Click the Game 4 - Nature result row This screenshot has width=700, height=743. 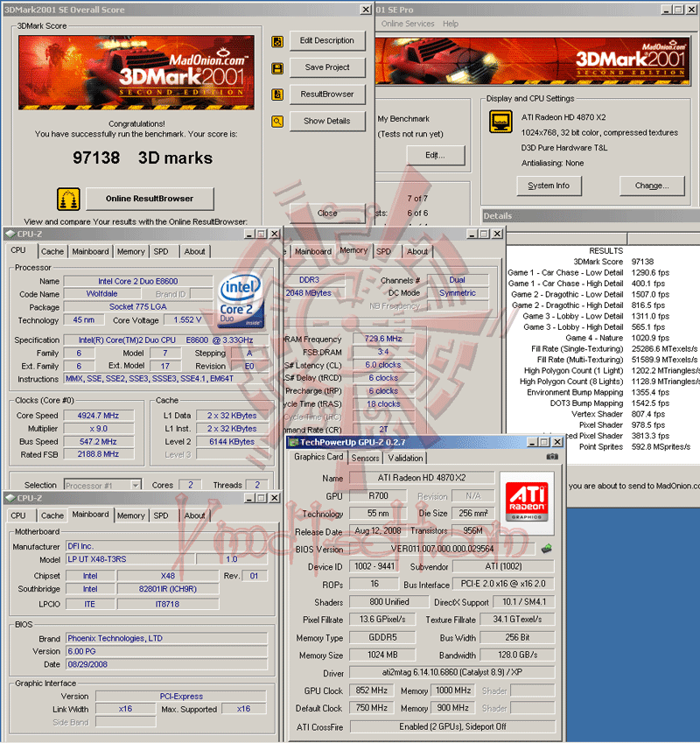click(x=603, y=338)
